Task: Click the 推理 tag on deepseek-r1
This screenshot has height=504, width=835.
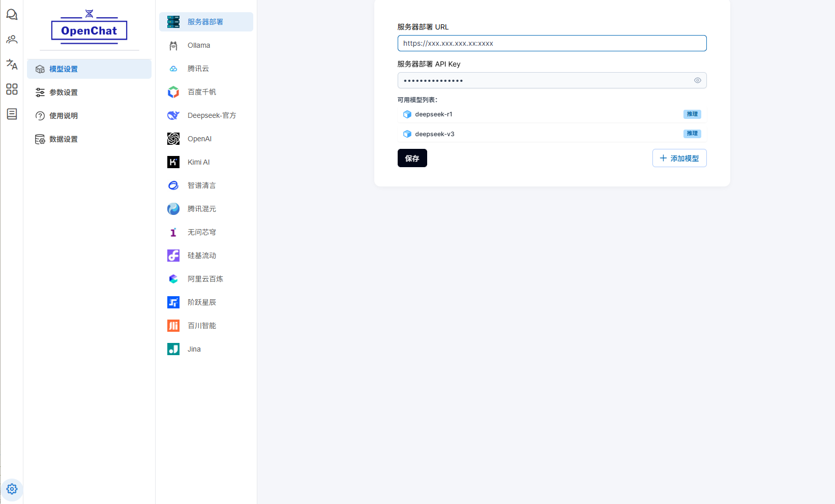Action: pos(692,114)
